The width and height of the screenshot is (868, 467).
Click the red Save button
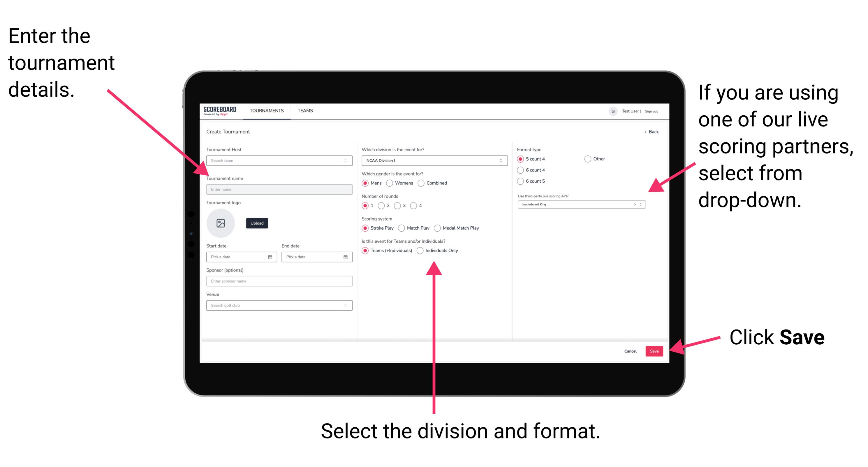click(655, 351)
